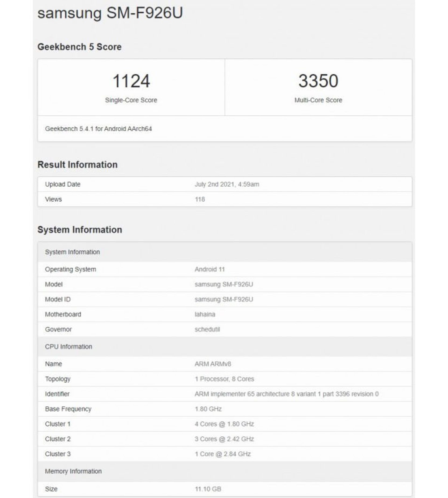
Task: Click Cluster 3 value 1 Core @ 2.84 GHz
Action: pos(223,454)
